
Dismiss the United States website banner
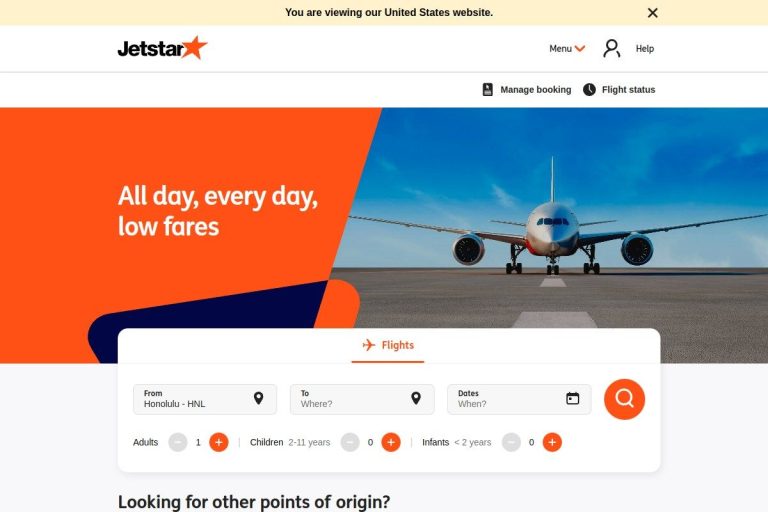tap(652, 13)
